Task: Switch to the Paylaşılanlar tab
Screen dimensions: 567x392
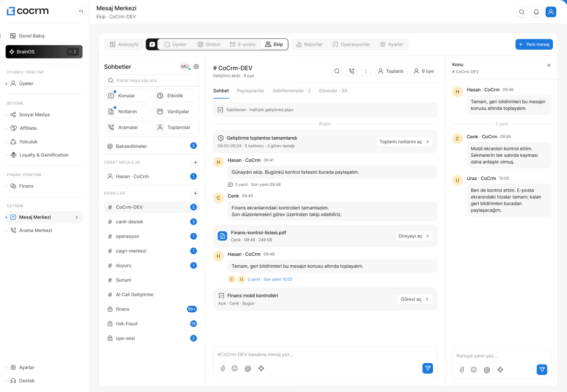Action: [250, 91]
